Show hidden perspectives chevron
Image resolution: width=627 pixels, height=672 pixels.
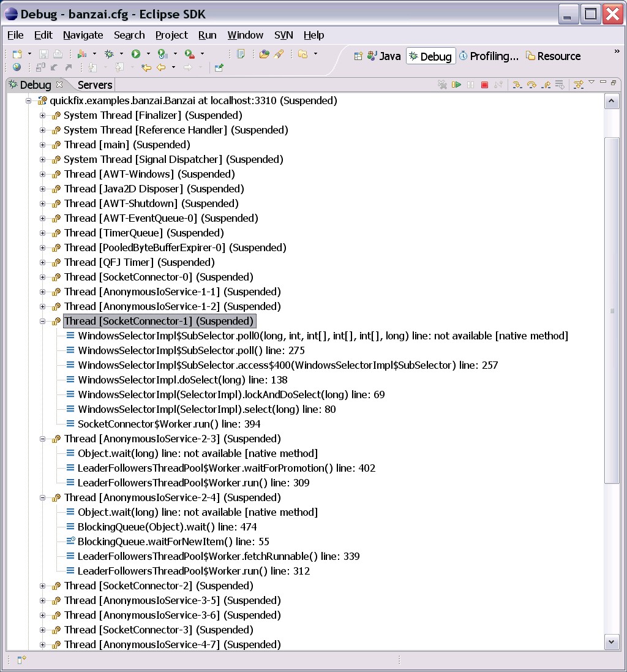coord(617,51)
